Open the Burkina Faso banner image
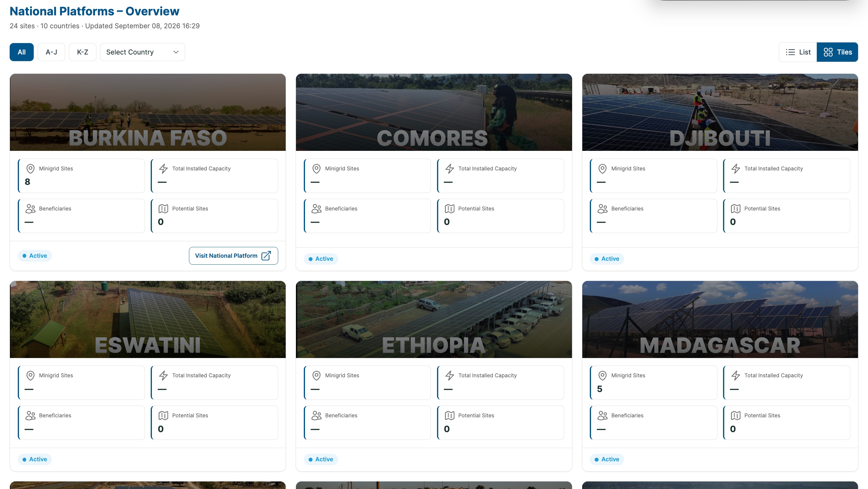This screenshot has height=489, width=868. (148, 112)
